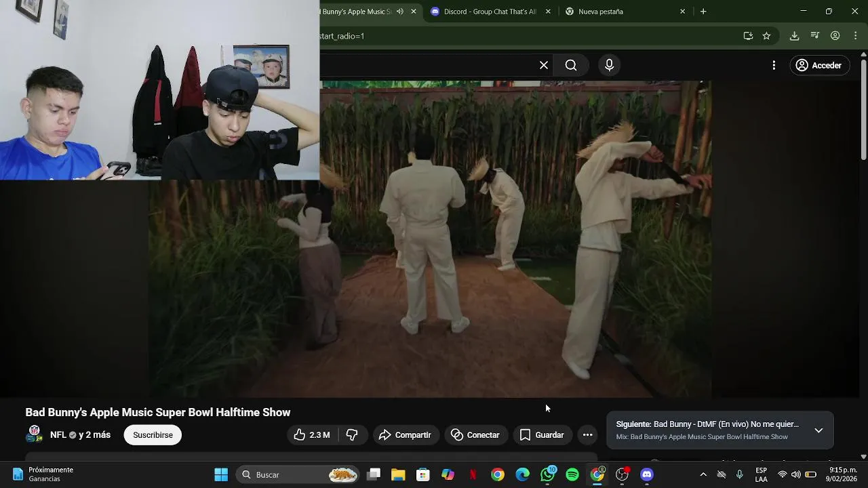Open more actions ellipsis next to Guardar
The height and width of the screenshot is (488, 868).
[x=587, y=435]
